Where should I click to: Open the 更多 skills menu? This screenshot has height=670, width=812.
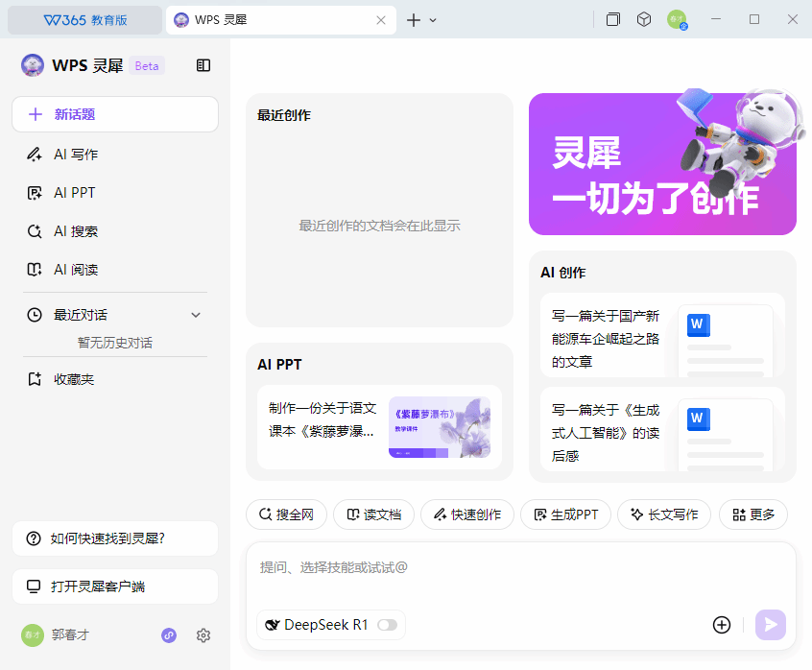752,514
